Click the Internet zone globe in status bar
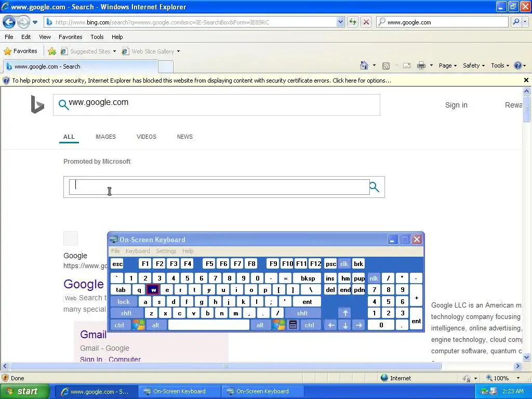This screenshot has height=399, width=532. pyautogui.click(x=384, y=378)
